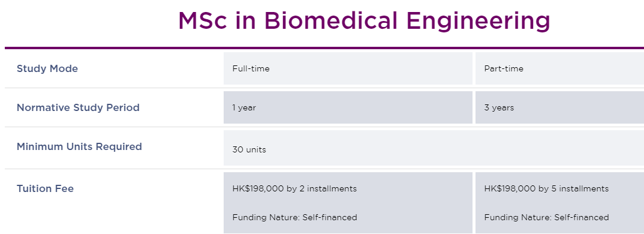
Task: Click the MSc in Biomedical Engineering heading
Action: (x=364, y=20)
